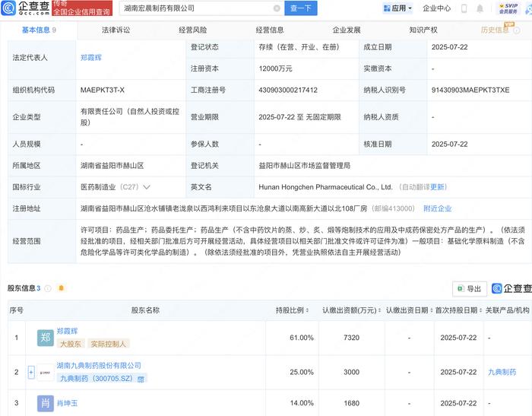Click the 郑 avatar of shareholder 郑霞辉

point(45,338)
